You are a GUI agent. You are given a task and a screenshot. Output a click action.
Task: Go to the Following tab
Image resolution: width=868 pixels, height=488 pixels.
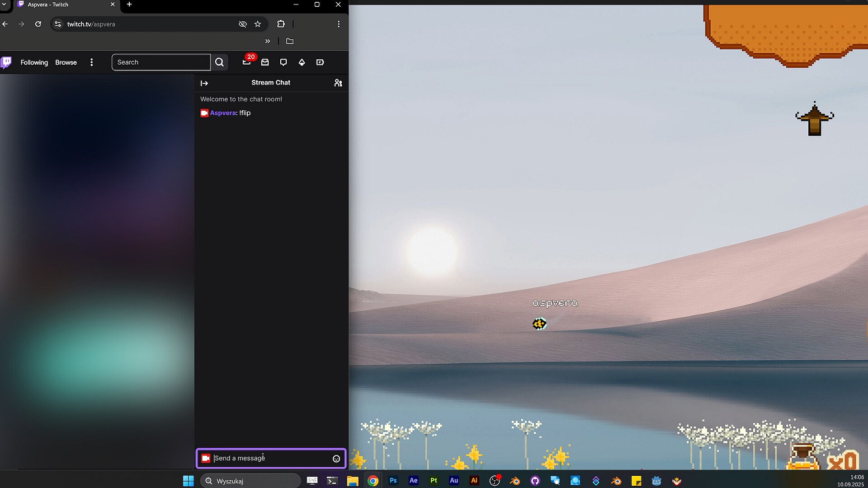point(34,62)
